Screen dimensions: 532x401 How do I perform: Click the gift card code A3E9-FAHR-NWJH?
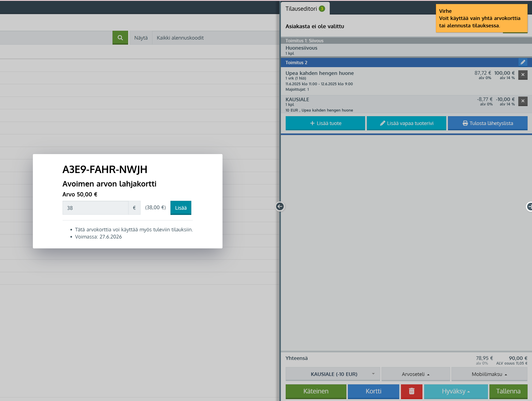(105, 169)
